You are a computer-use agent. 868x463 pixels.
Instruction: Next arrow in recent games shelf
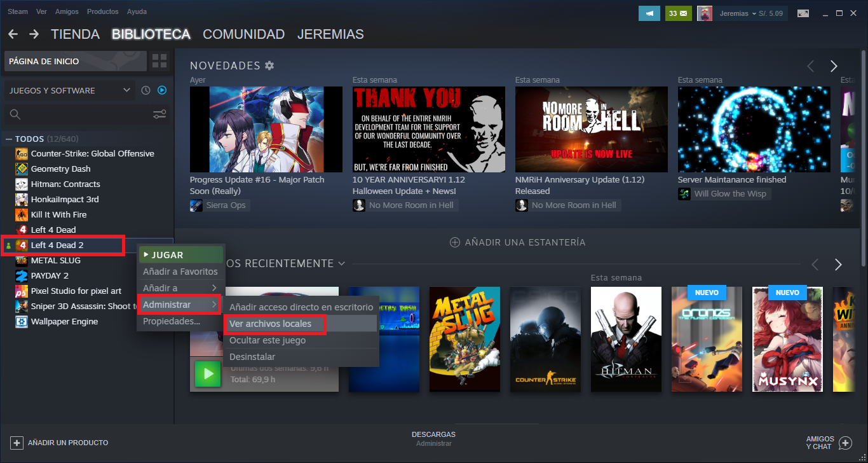pyautogui.click(x=838, y=265)
